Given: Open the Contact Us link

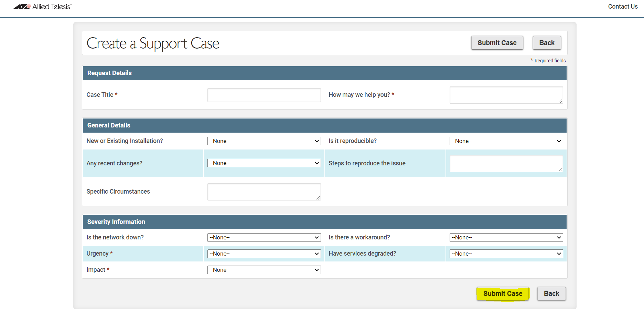Looking at the screenshot, I should pyautogui.click(x=623, y=7).
